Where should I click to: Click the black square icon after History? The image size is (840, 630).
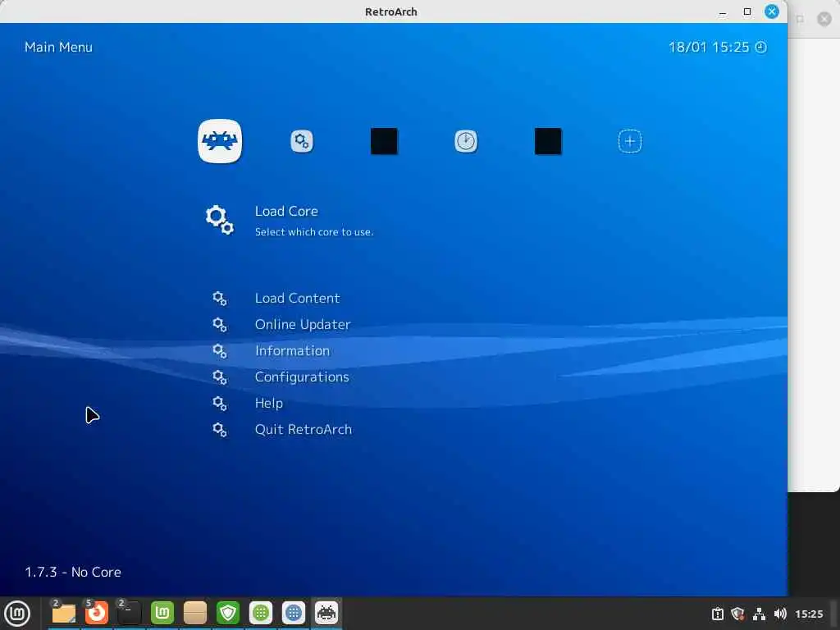[x=548, y=141]
